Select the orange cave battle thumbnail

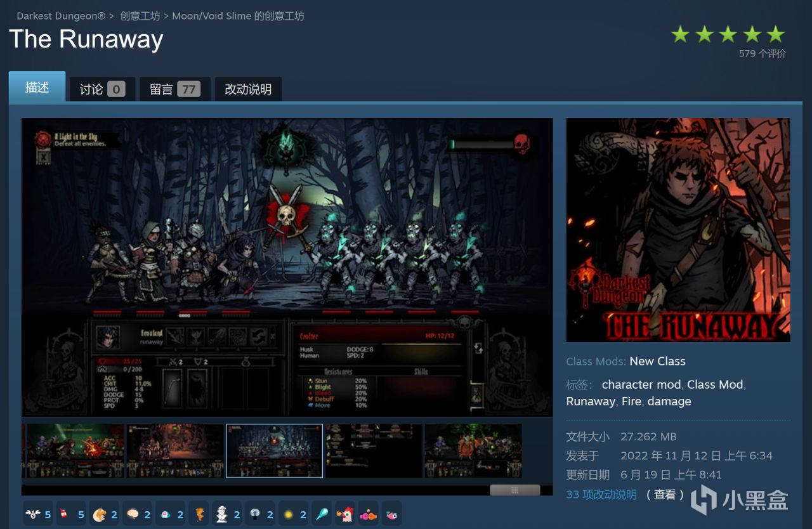[175, 451]
